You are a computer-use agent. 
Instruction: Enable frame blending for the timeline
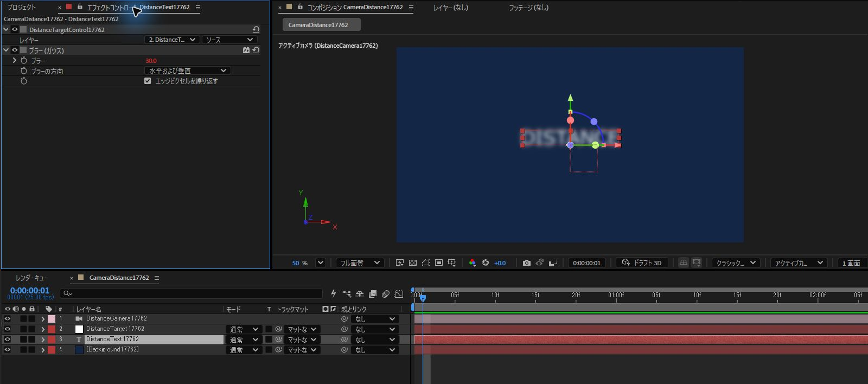pos(373,294)
